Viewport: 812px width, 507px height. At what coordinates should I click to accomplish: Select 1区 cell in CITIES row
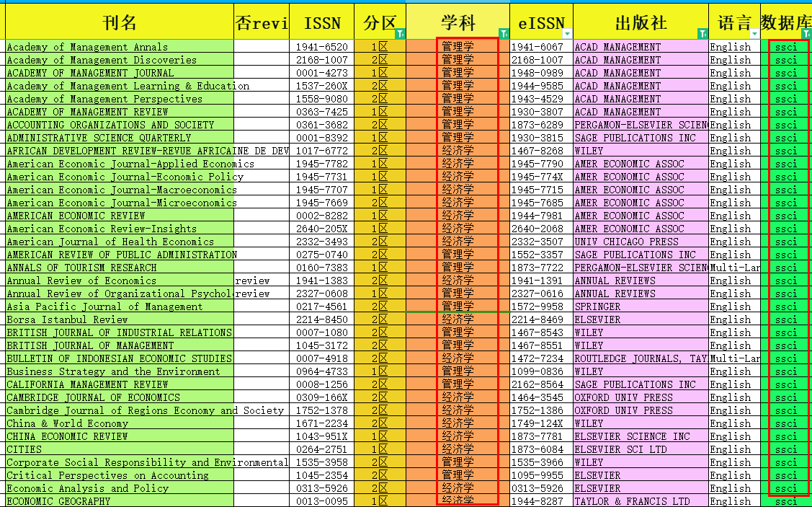click(x=380, y=449)
